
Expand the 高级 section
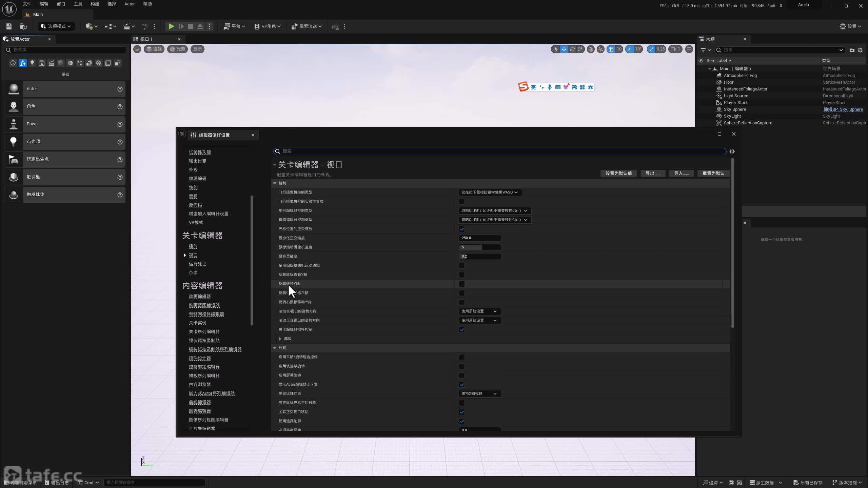coord(280,339)
